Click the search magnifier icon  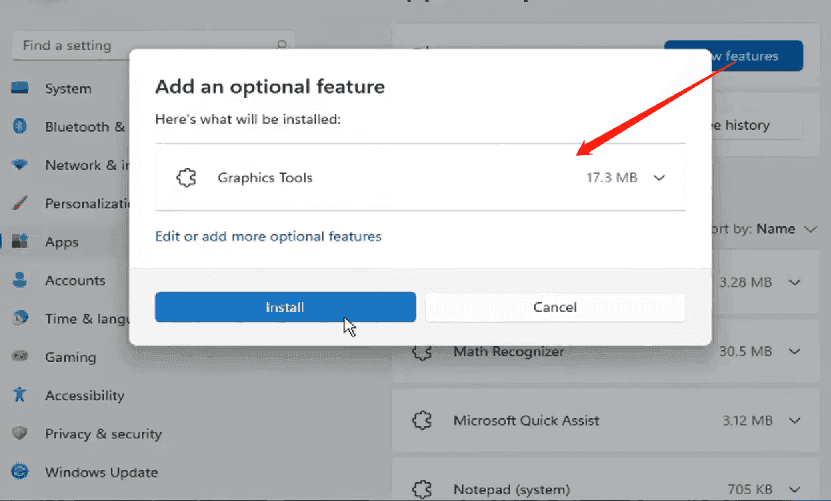pyautogui.click(x=282, y=45)
